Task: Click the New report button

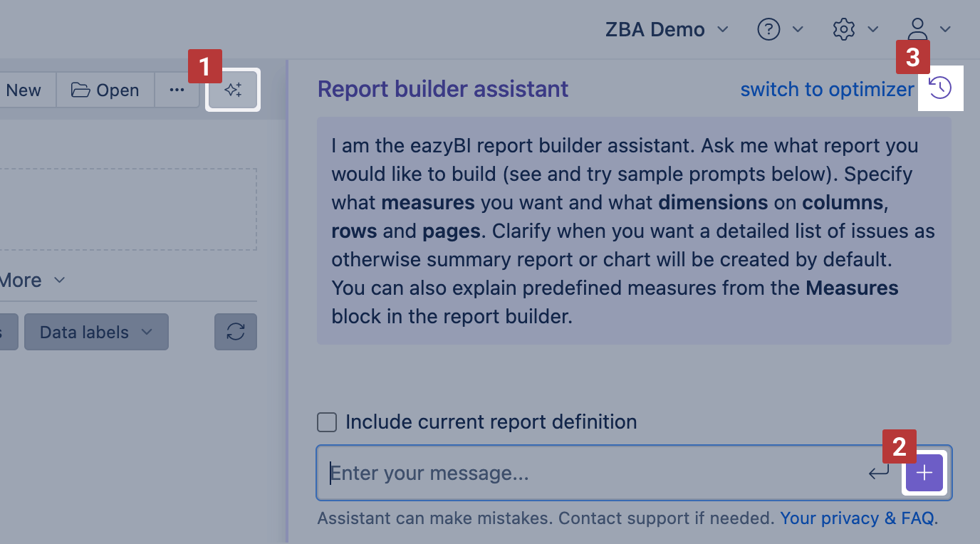Action: click(24, 90)
